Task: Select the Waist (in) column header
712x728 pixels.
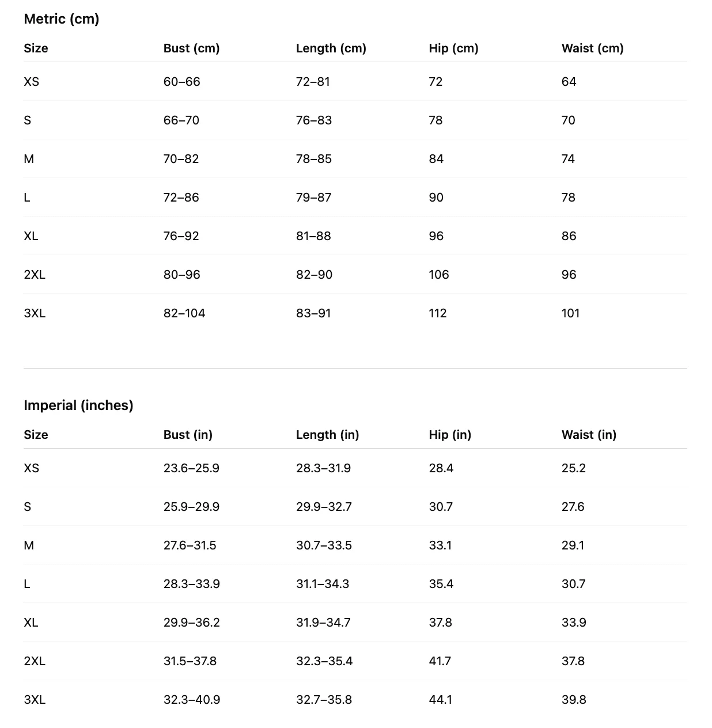Action: (x=589, y=435)
